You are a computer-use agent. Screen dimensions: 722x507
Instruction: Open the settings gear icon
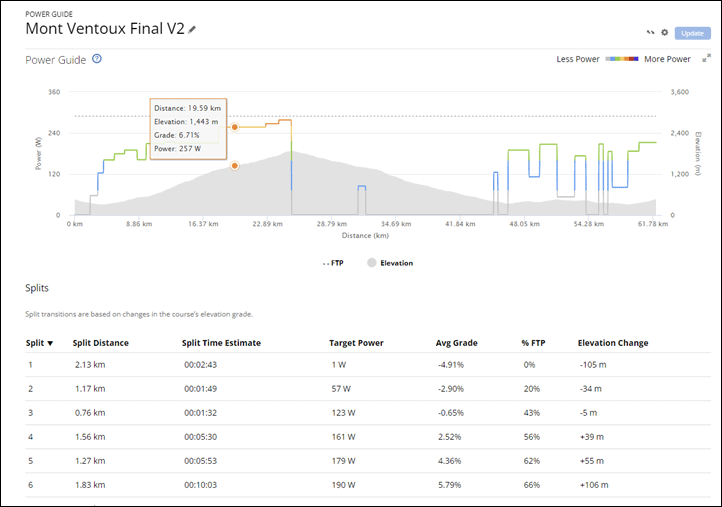(664, 33)
